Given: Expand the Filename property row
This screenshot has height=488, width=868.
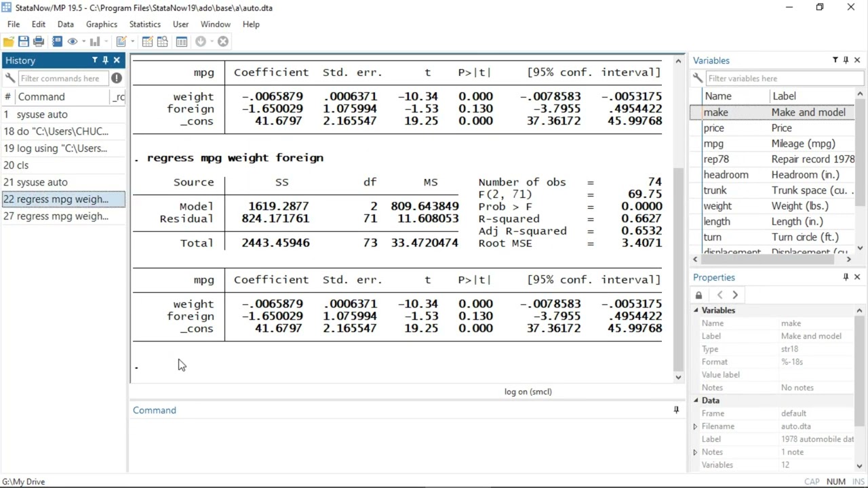Looking at the screenshot, I should click(x=695, y=426).
